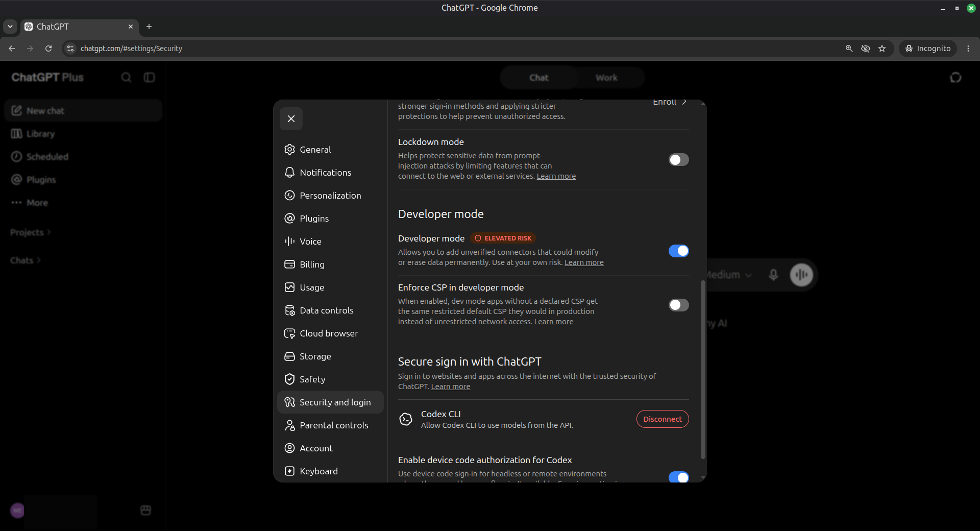Start voice mode with waveform button
Image resolution: width=980 pixels, height=531 pixels.
tap(801, 275)
